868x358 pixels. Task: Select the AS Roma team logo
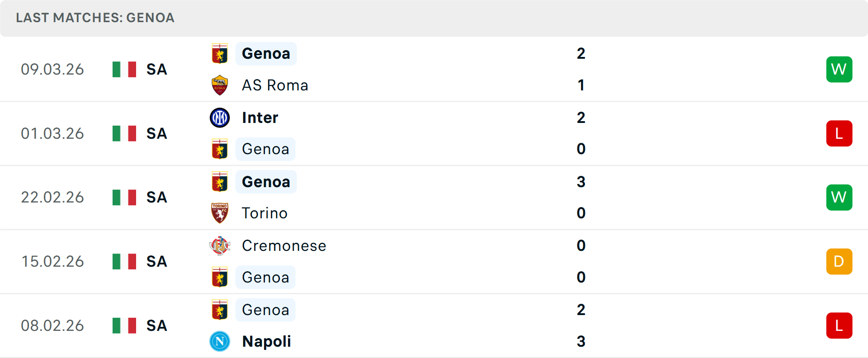coord(220,85)
